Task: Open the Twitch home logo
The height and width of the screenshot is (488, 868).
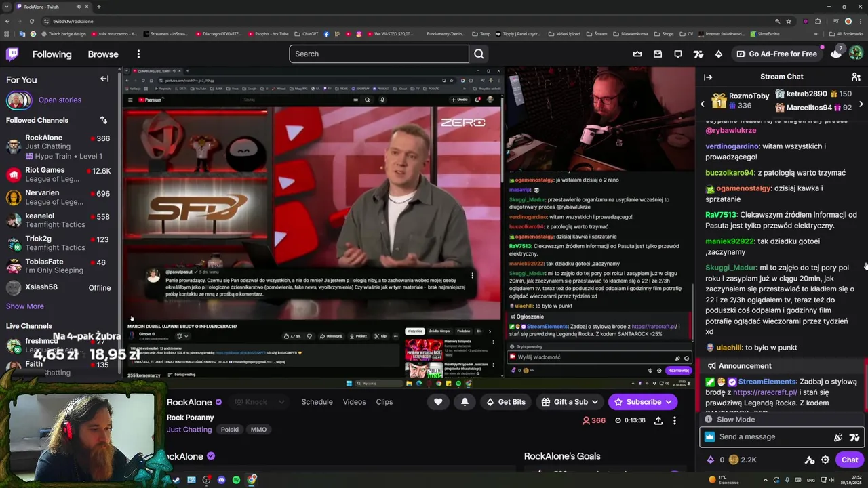Action: click(12, 54)
